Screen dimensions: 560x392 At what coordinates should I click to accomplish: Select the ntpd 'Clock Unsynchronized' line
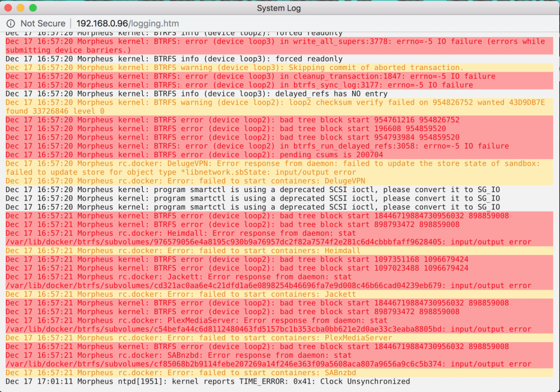208,382
